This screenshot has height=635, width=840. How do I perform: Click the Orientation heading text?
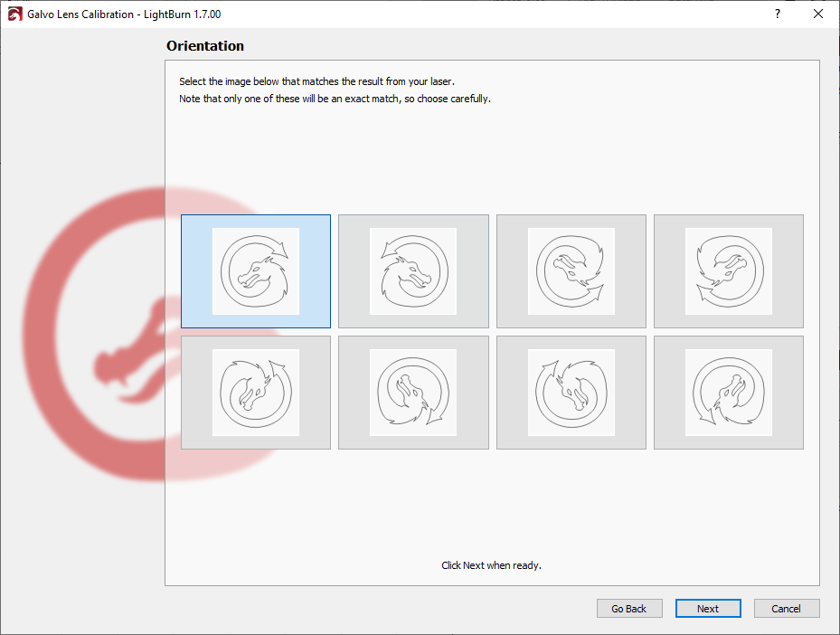(205, 46)
